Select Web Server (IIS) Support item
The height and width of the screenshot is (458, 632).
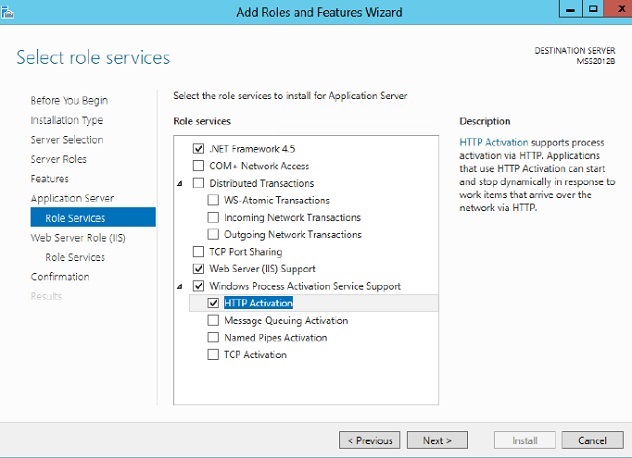pyautogui.click(x=262, y=269)
